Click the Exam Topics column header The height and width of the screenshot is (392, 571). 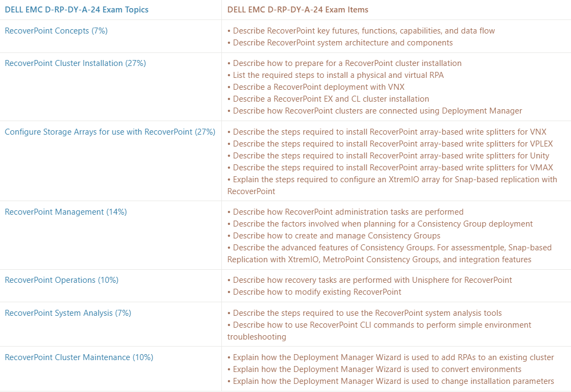pos(77,10)
